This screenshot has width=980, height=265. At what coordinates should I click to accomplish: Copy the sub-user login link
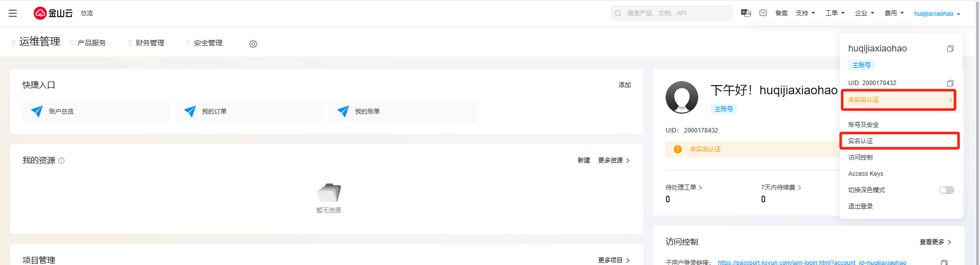944,262
